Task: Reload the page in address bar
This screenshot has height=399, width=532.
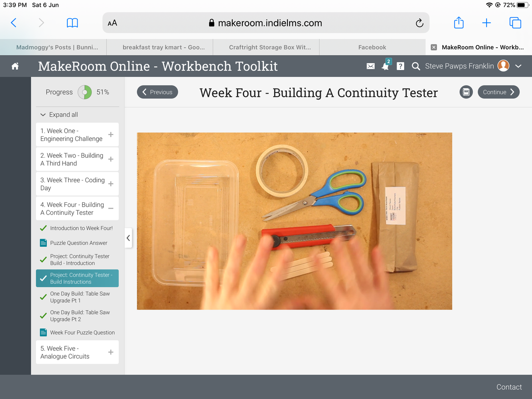Action: click(x=419, y=23)
